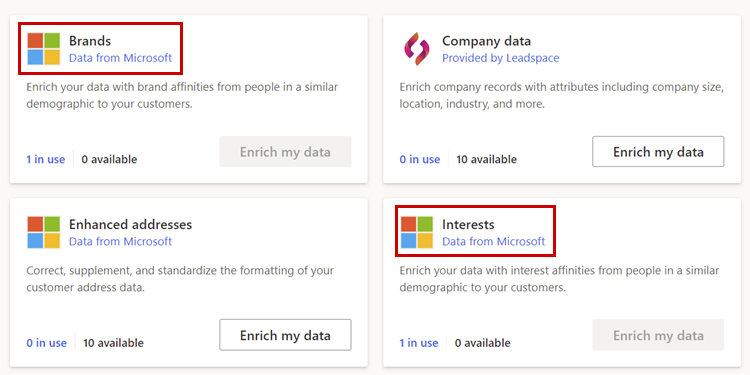Select the Enhanced addresses card title

point(131,224)
